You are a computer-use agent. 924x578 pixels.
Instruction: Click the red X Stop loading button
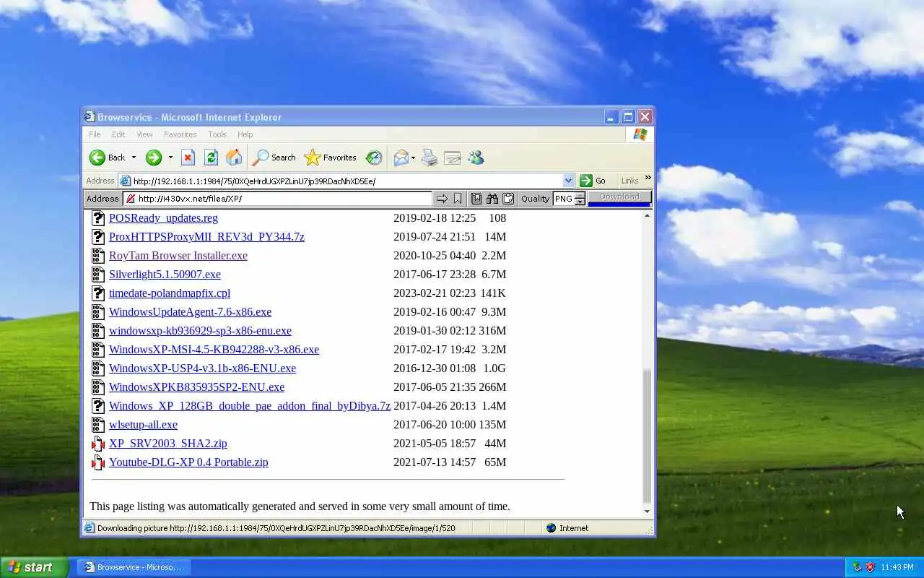pos(188,158)
